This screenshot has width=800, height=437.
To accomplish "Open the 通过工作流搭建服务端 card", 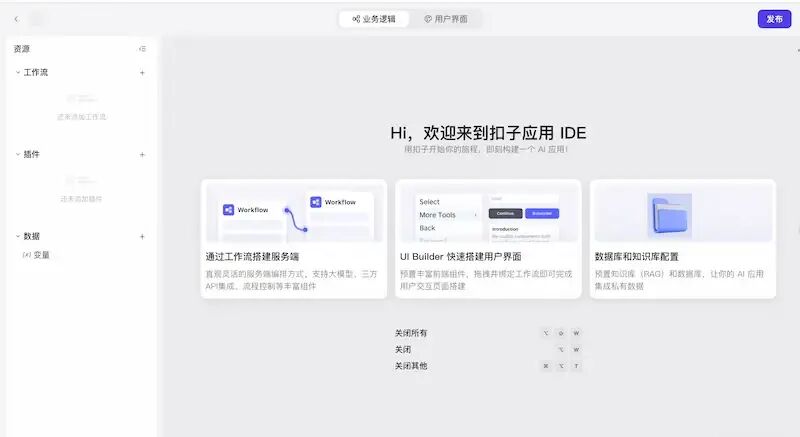I will coord(294,239).
